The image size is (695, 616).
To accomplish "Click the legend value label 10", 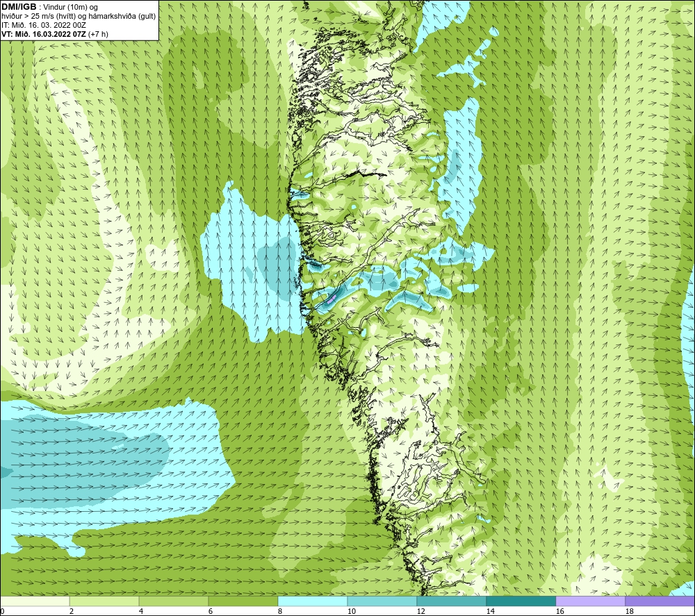I will coord(352,611).
